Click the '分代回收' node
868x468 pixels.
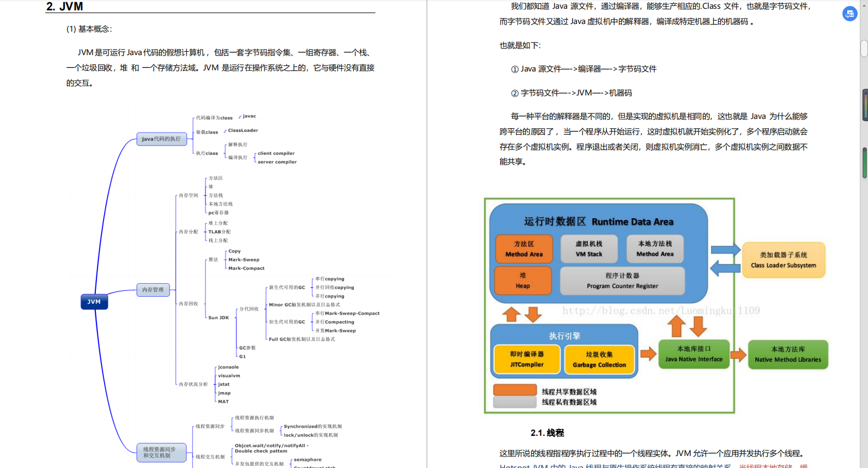pyautogui.click(x=249, y=309)
